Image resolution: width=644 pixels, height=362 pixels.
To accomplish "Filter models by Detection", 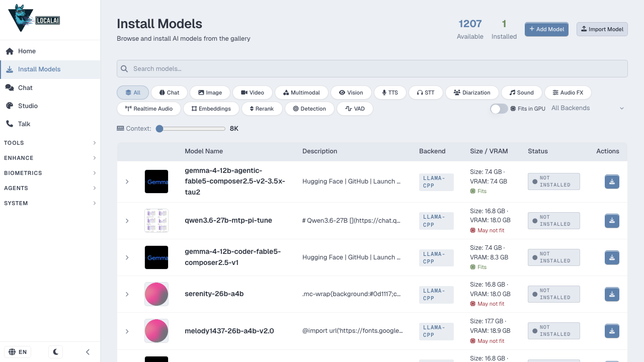I will pyautogui.click(x=309, y=109).
